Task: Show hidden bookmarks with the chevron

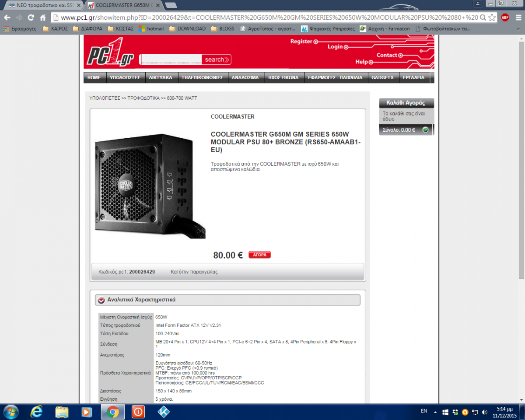Action: [x=518, y=28]
